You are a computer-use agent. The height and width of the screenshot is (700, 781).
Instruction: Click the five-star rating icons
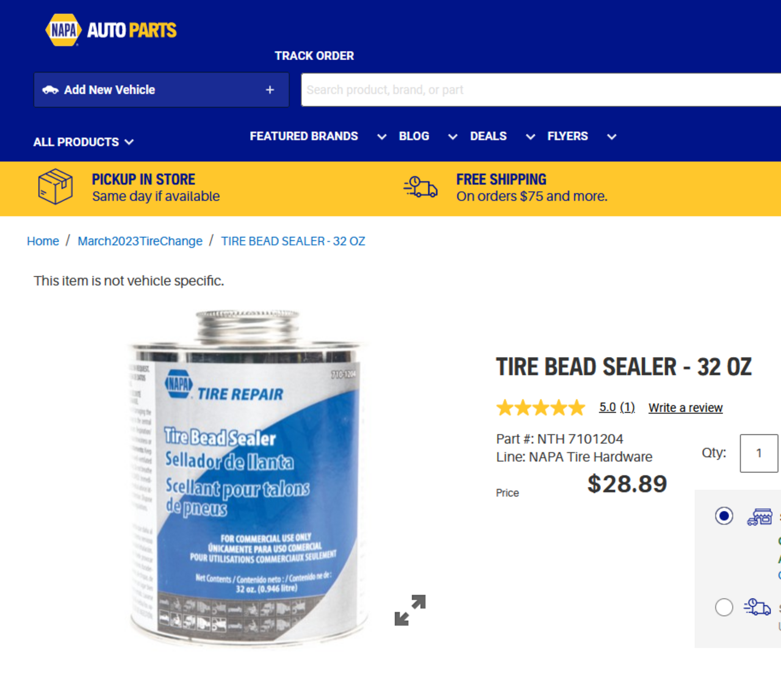click(541, 408)
